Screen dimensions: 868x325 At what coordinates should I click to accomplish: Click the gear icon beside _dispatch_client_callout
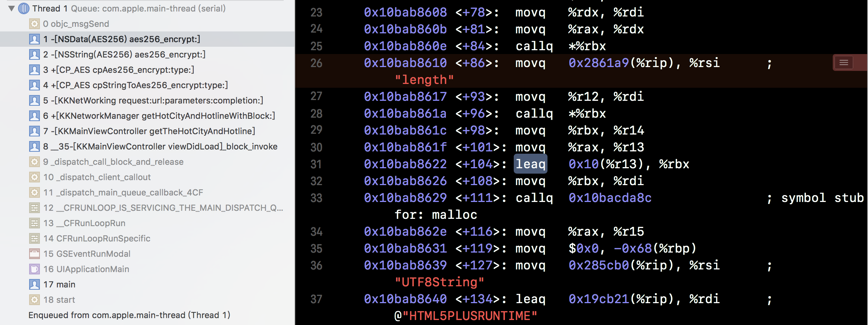coord(35,177)
